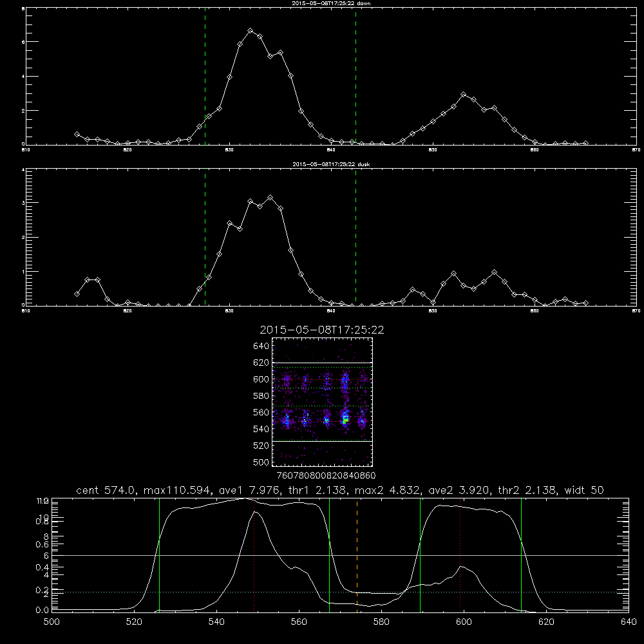Click the bottom plot x-axis label 540
644x644 pixels.
pyautogui.click(x=216, y=622)
